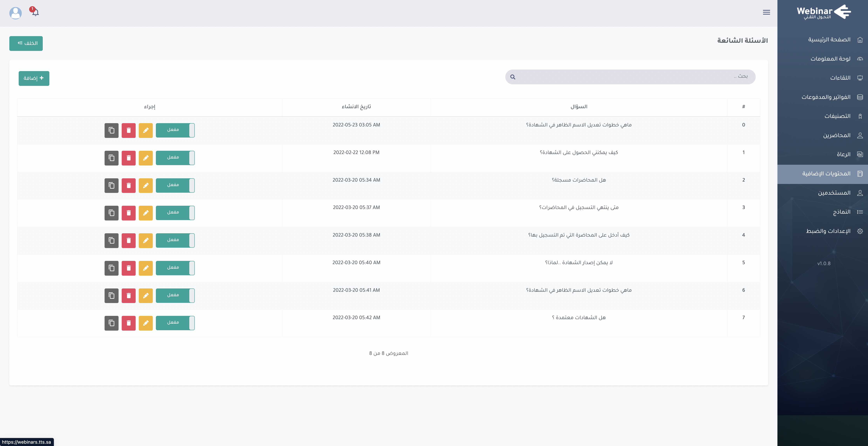Open النماذج in the sidebar
Viewport: 868px width, 446px height.
823,212
